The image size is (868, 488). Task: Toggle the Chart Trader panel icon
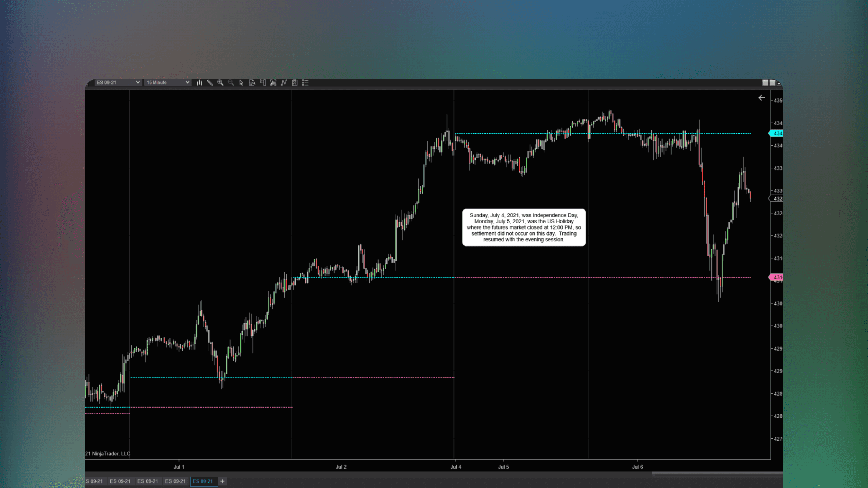pyautogui.click(x=263, y=83)
